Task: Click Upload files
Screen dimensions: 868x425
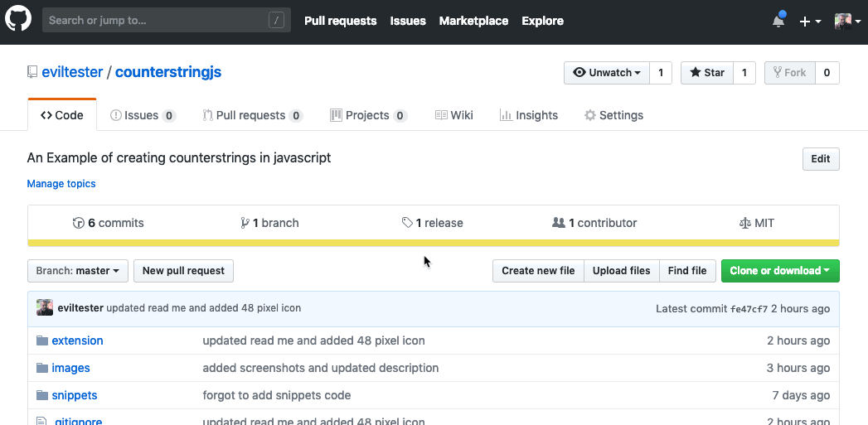Action: pyautogui.click(x=622, y=271)
